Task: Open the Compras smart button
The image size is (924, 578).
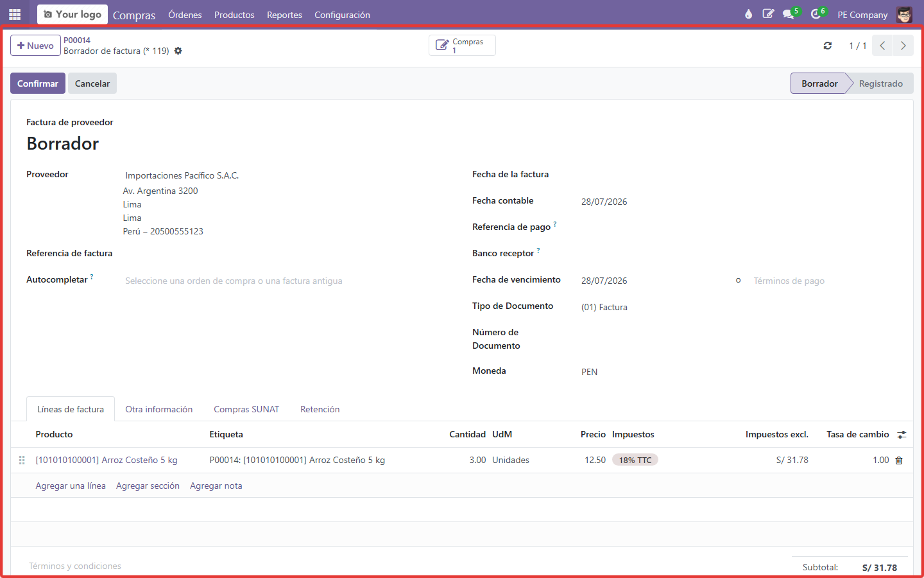Action: [462, 46]
